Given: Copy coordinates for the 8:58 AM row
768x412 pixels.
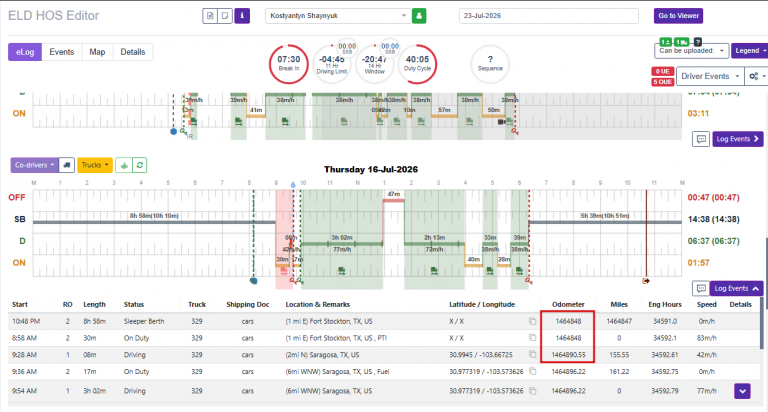Looking at the screenshot, I should [x=532, y=338].
